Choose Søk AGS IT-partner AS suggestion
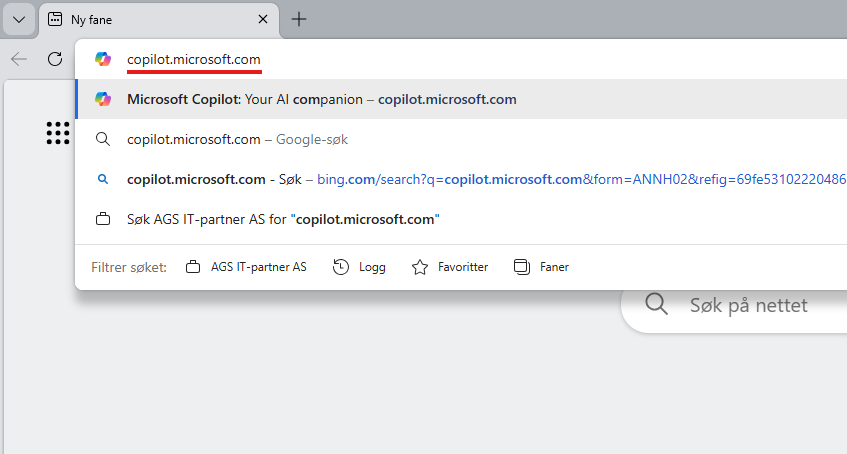 point(461,219)
